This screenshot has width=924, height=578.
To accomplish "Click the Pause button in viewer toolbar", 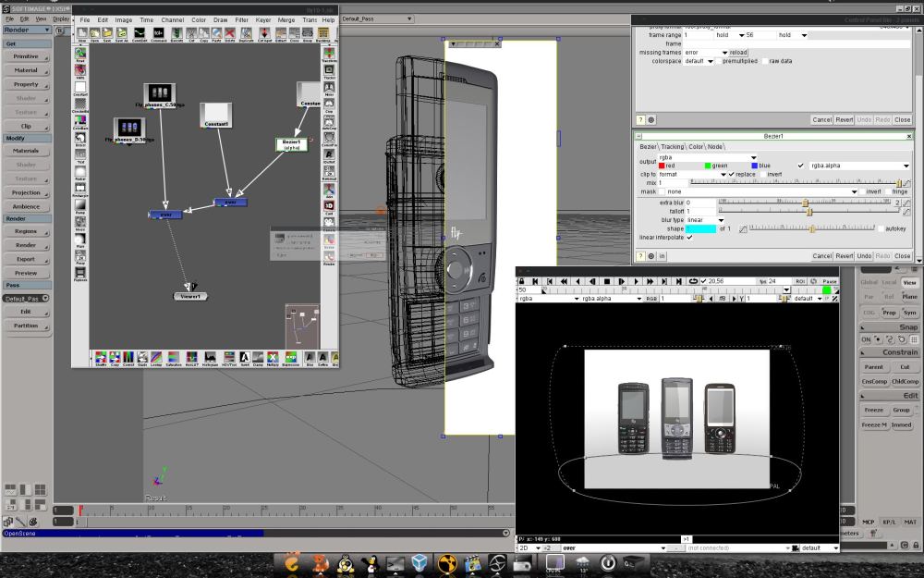I will pyautogui.click(x=830, y=281).
